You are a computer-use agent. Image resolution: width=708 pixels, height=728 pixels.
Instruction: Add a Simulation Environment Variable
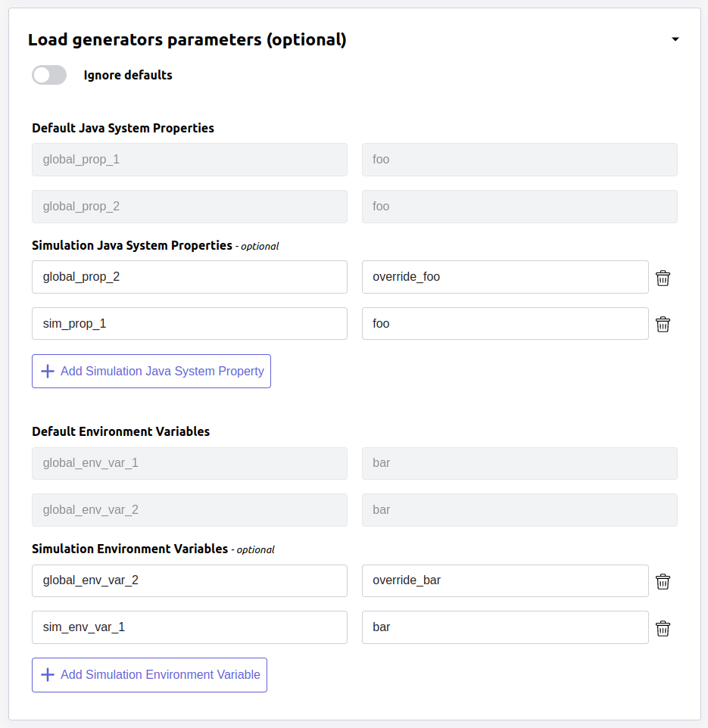[x=150, y=674]
